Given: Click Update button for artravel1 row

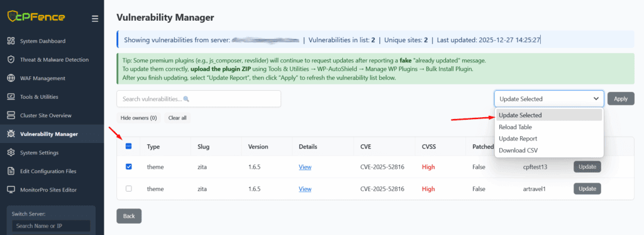Looking at the screenshot, I should coord(587,188).
